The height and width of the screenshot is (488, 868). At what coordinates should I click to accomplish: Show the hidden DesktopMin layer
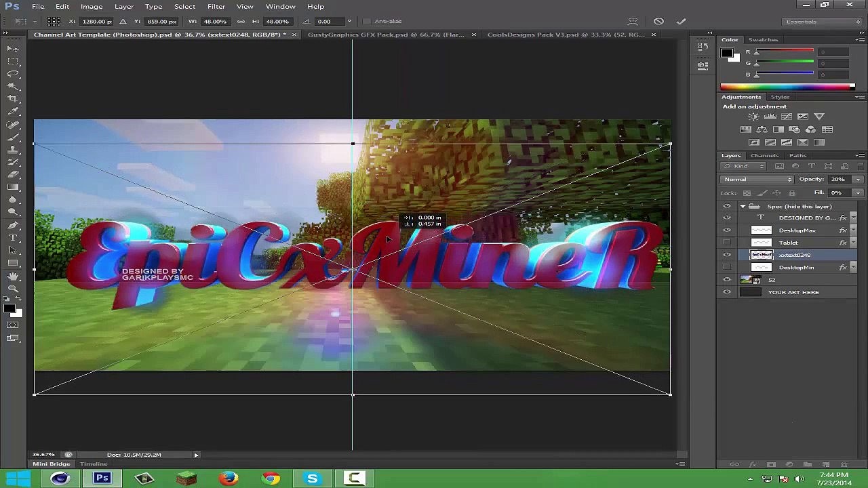pyautogui.click(x=727, y=268)
